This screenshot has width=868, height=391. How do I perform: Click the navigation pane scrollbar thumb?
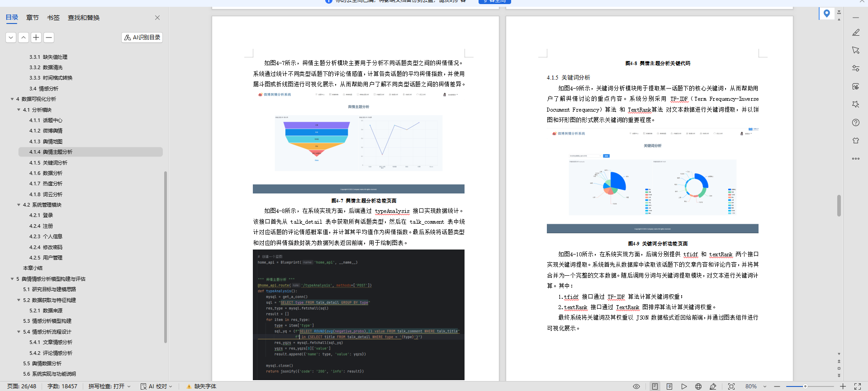click(166, 258)
